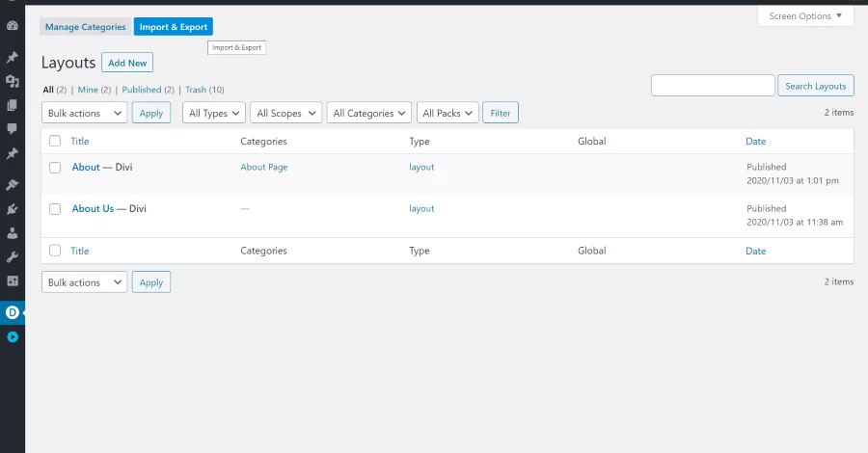Click the Layouts page heading
Image resolution: width=868 pixels, height=453 pixels.
click(x=68, y=63)
